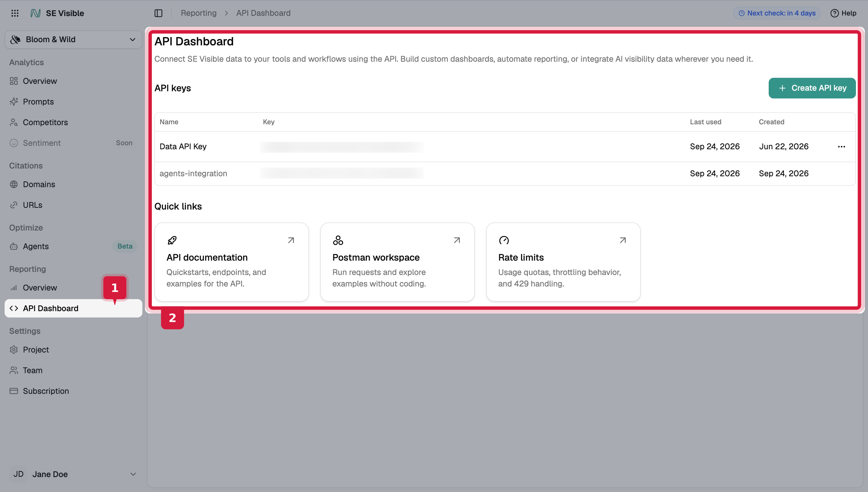This screenshot has width=868, height=492.
Task: Open the Rate limits card
Action: point(563,262)
